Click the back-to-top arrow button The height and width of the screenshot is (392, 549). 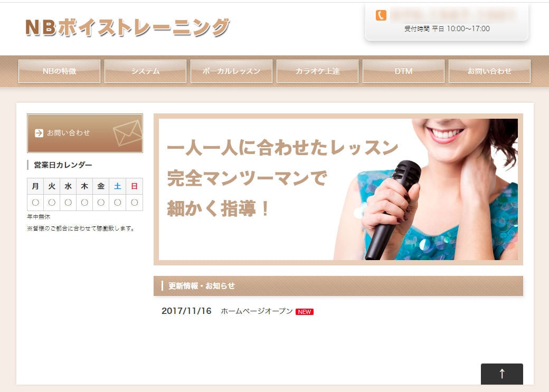click(x=501, y=374)
